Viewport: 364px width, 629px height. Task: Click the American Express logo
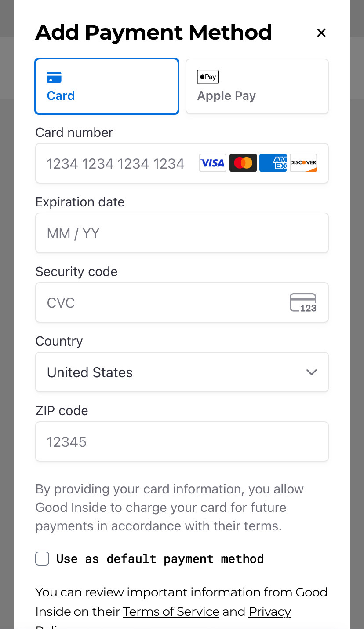point(273,163)
